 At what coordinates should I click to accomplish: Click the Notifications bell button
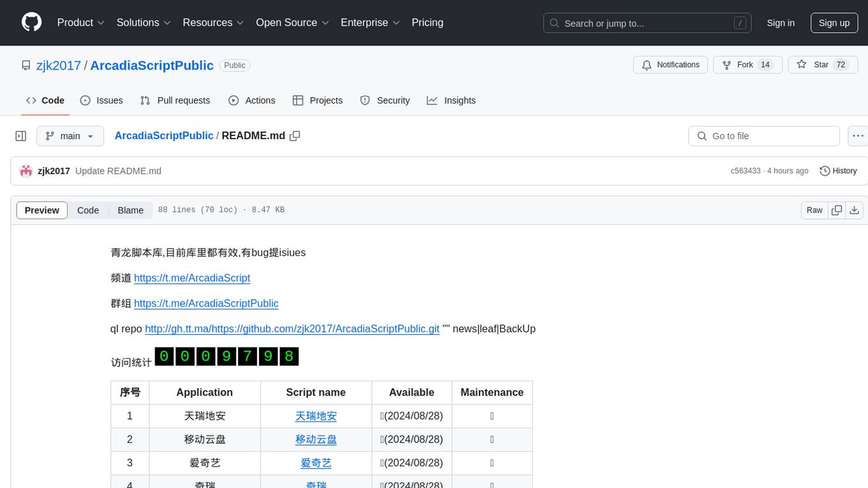(671, 65)
